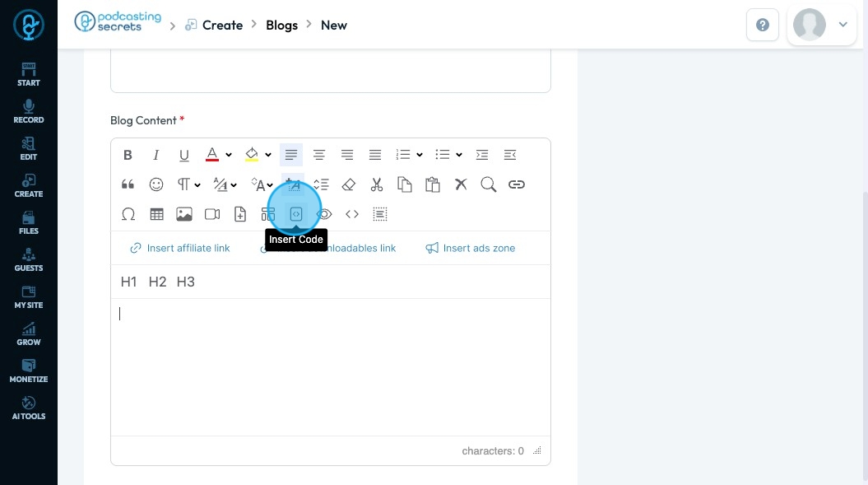Screen dimensions: 868x485
Task: Apply H2 heading
Action: coord(157,282)
